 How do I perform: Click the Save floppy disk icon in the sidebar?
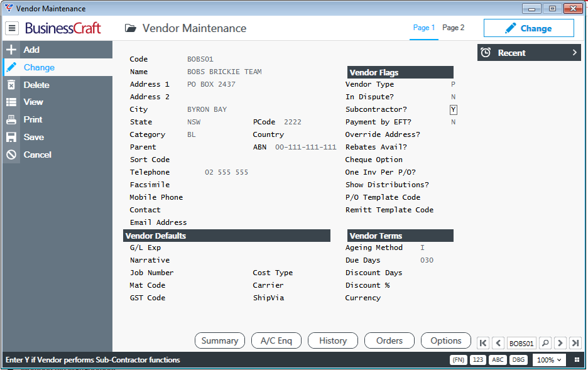point(11,137)
